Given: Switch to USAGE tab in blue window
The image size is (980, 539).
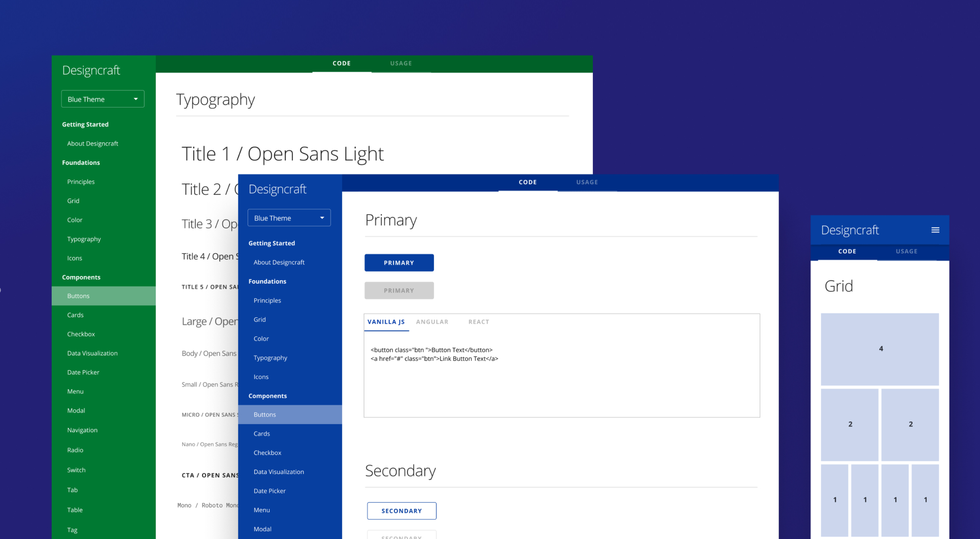Looking at the screenshot, I should (587, 182).
